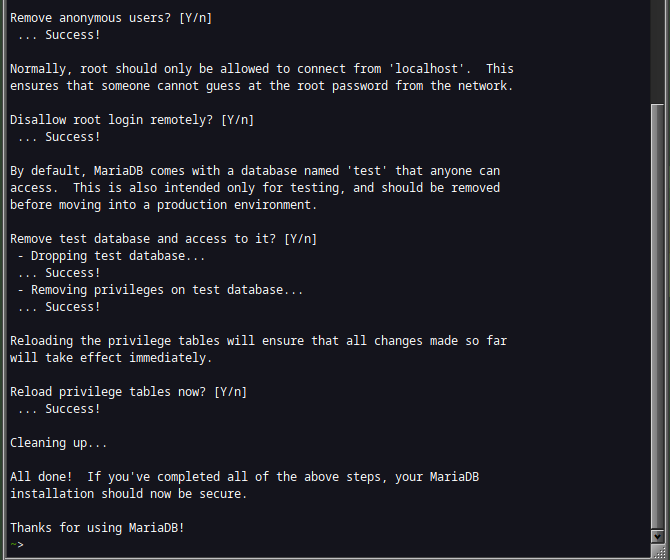Image resolution: width=670 pixels, height=560 pixels.
Task: Click the word 'localhost' in the terminal
Action: (x=426, y=69)
